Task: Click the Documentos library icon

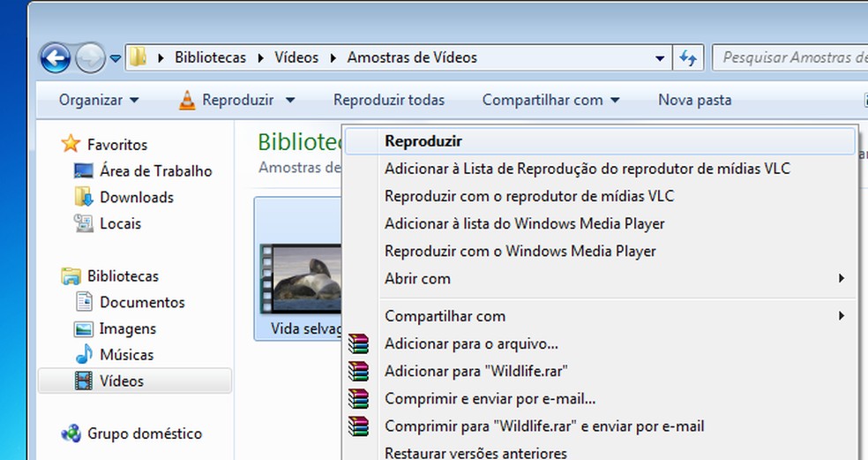Action: [x=84, y=302]
